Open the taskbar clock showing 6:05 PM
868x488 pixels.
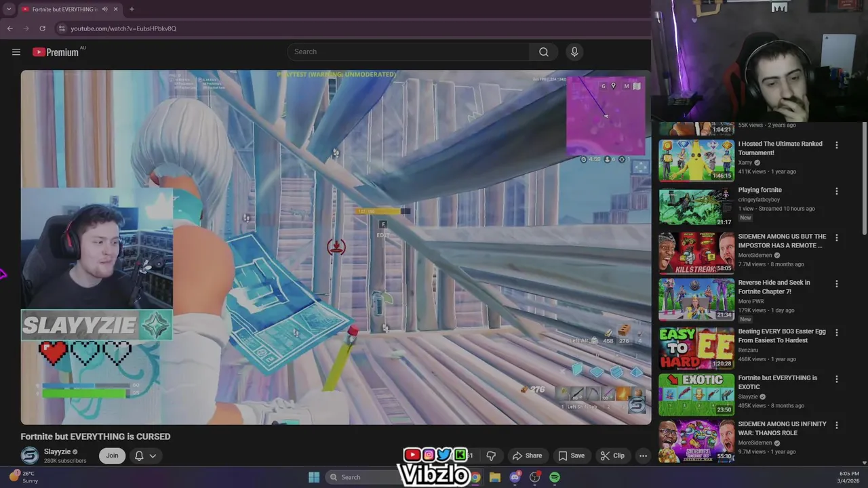849,477
